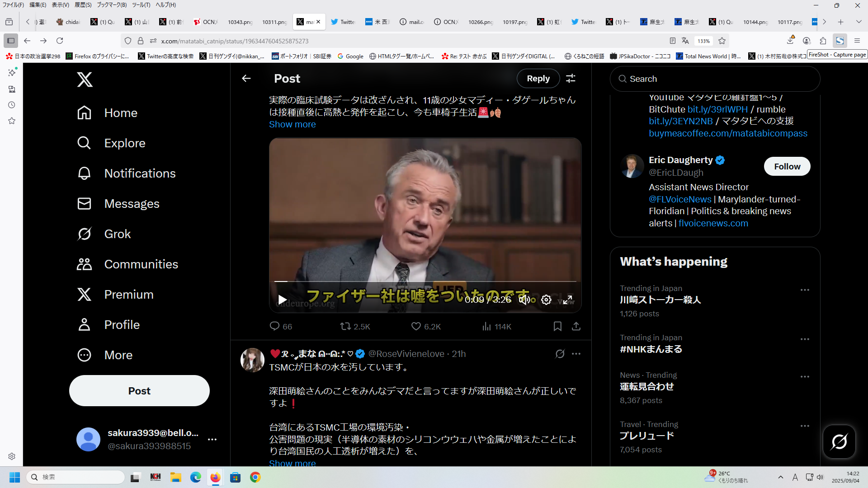Open options for #NHKまんまる trend
This screenshot has width=868, height=488.
click(804, 339)
